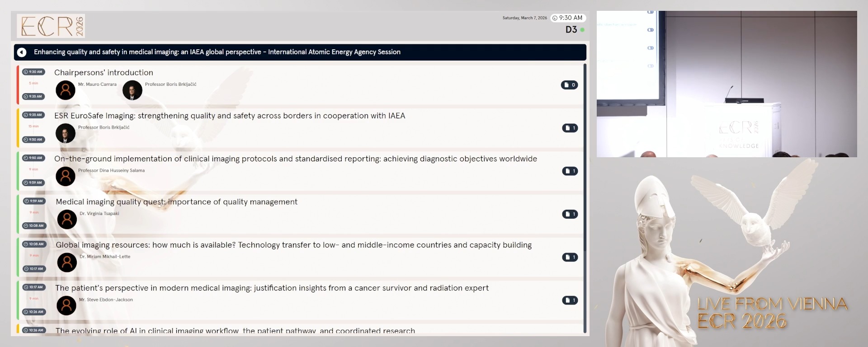Click the 9:30 AM clock display
Screen dimensions: 868x347
[568, 18]
